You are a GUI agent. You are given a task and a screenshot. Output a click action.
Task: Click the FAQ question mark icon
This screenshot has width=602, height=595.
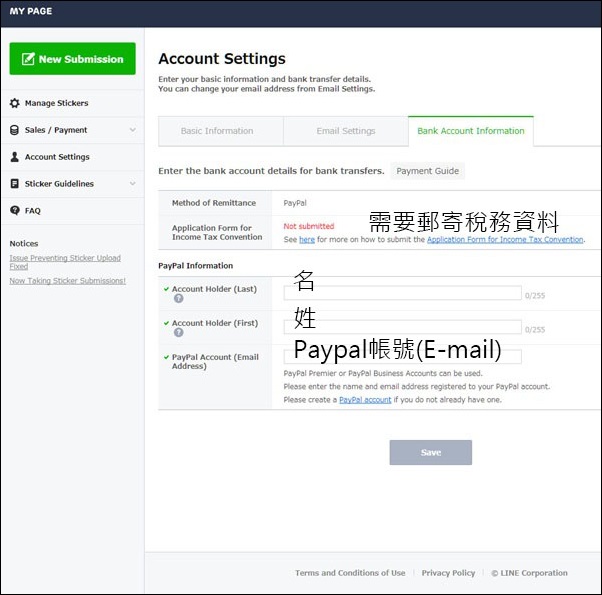pos(15,211)
